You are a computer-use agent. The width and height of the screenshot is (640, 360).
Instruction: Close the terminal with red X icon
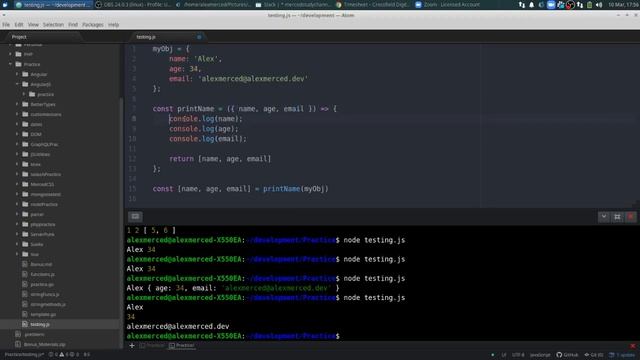coord(631,216)
